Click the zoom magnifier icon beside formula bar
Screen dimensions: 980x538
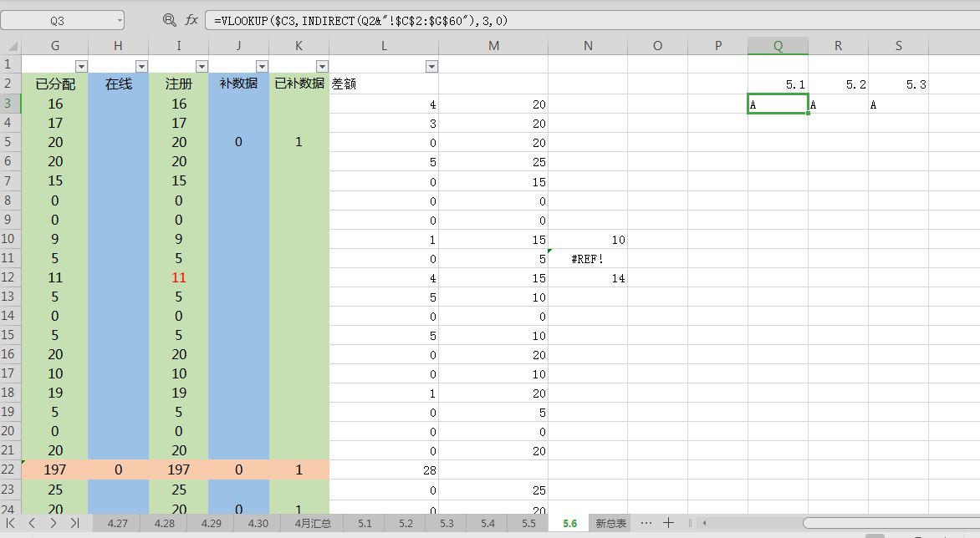[170, 20]
